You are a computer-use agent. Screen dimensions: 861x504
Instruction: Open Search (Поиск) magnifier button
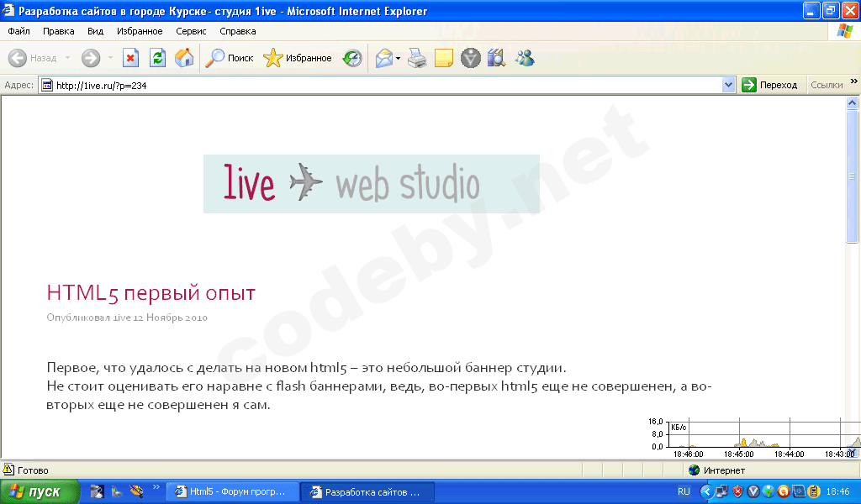tap(229, 58)
